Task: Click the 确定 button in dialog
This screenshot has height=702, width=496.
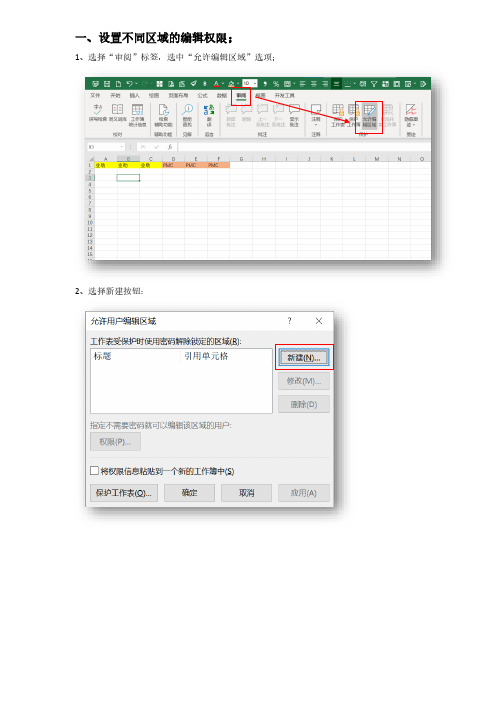Action: [189, 493]
